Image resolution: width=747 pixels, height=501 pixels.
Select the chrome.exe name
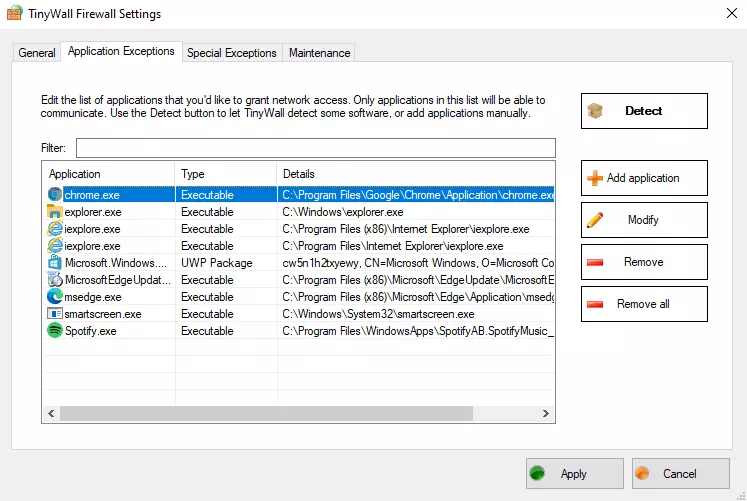pos(92,195)
